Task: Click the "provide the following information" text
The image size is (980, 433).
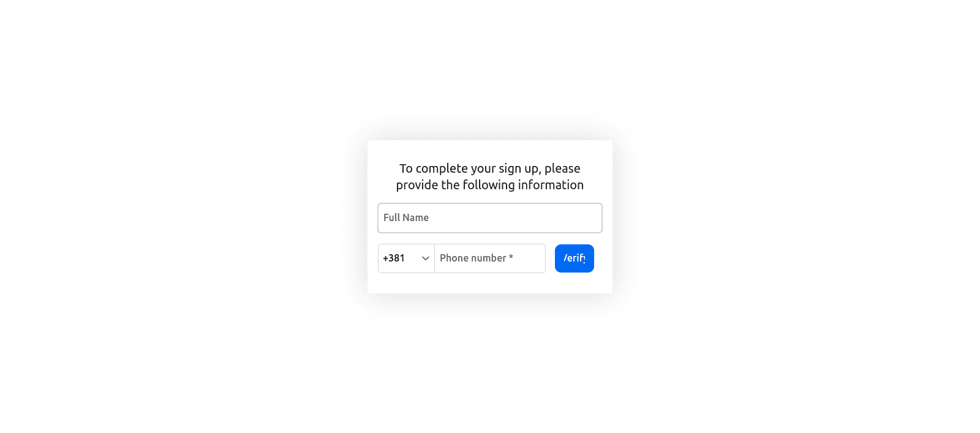Action: click(489, 185)
